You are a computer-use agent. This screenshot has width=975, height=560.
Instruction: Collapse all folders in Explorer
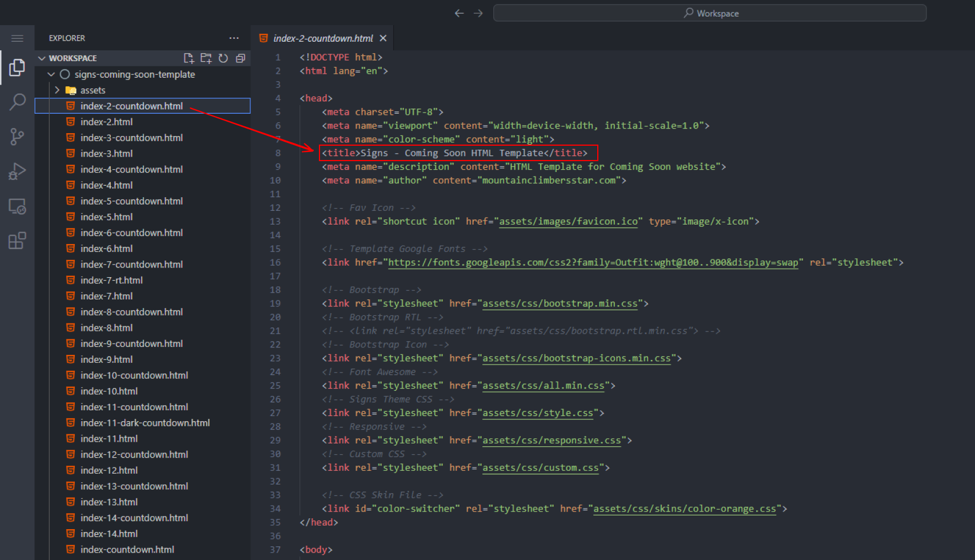coord(241,58)
